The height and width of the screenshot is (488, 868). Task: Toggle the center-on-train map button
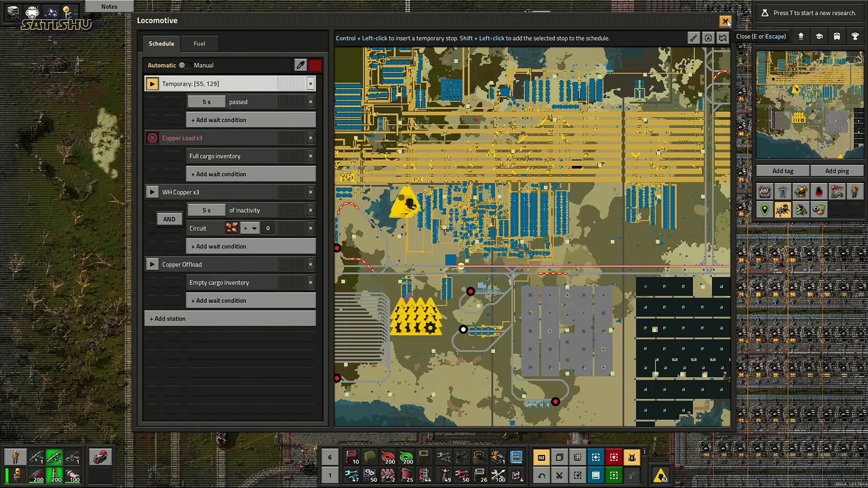709,38
